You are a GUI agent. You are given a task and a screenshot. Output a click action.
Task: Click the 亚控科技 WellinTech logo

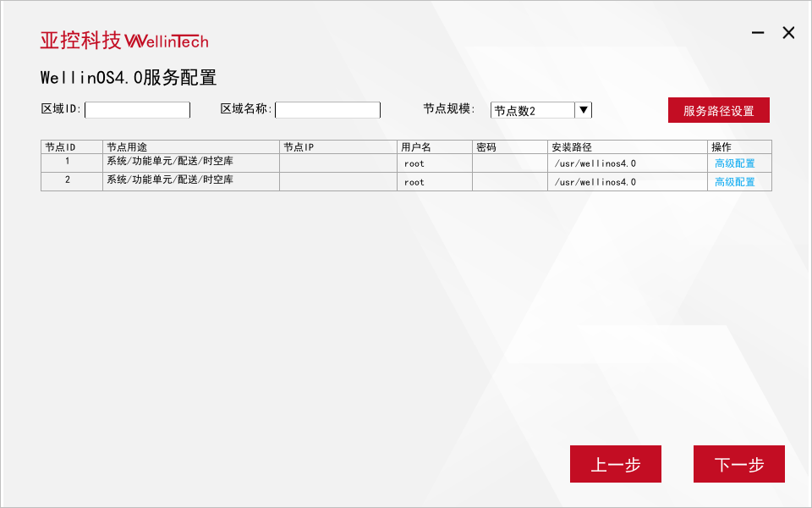[124, 41]
